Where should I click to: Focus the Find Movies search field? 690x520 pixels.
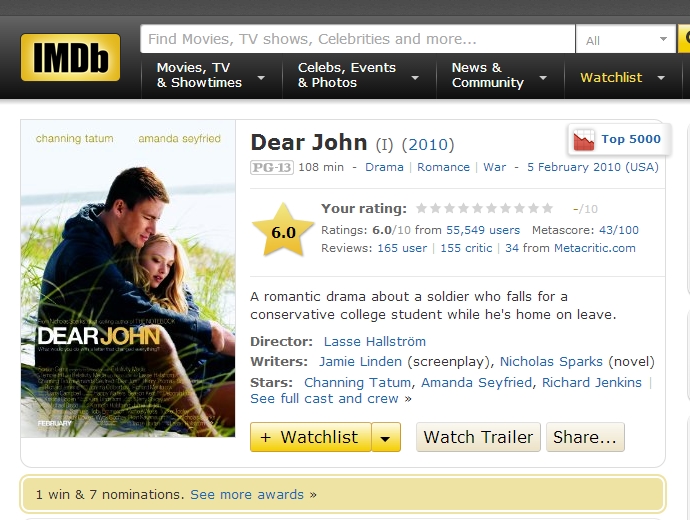coord(358,39)
